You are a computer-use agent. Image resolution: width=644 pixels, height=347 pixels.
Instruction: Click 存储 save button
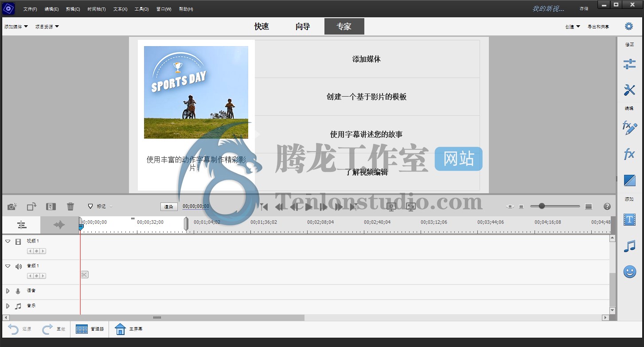click(584, 8)
